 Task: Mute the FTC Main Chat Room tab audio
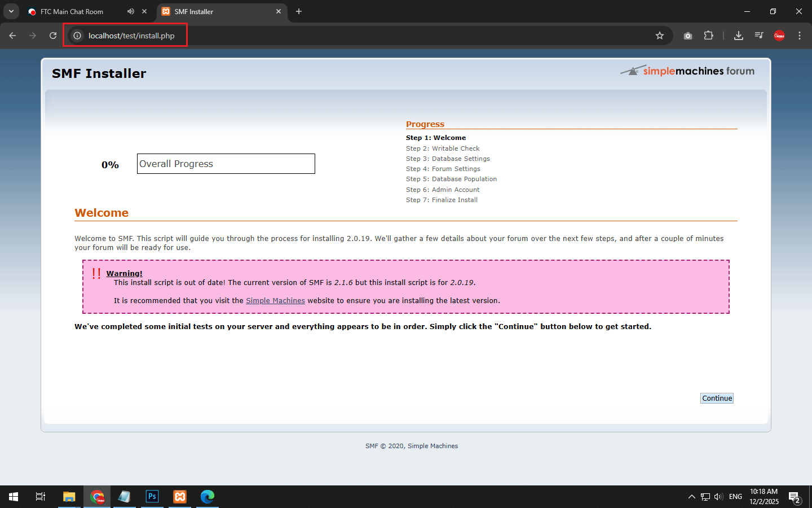click(131, 11)
